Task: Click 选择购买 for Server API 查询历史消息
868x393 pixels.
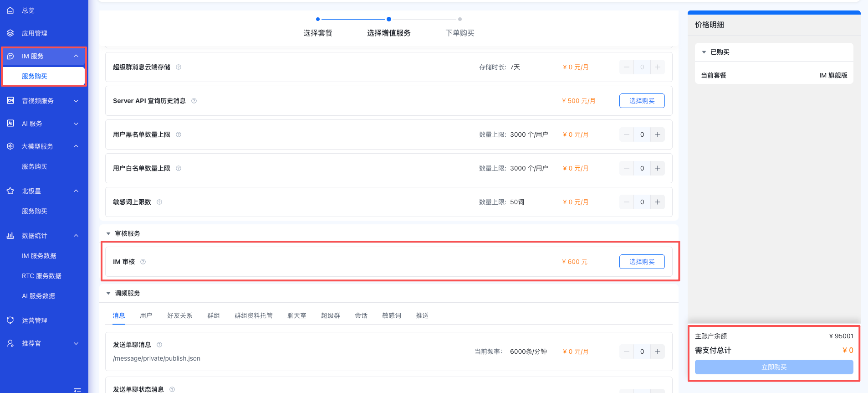Action: (642, 101)
